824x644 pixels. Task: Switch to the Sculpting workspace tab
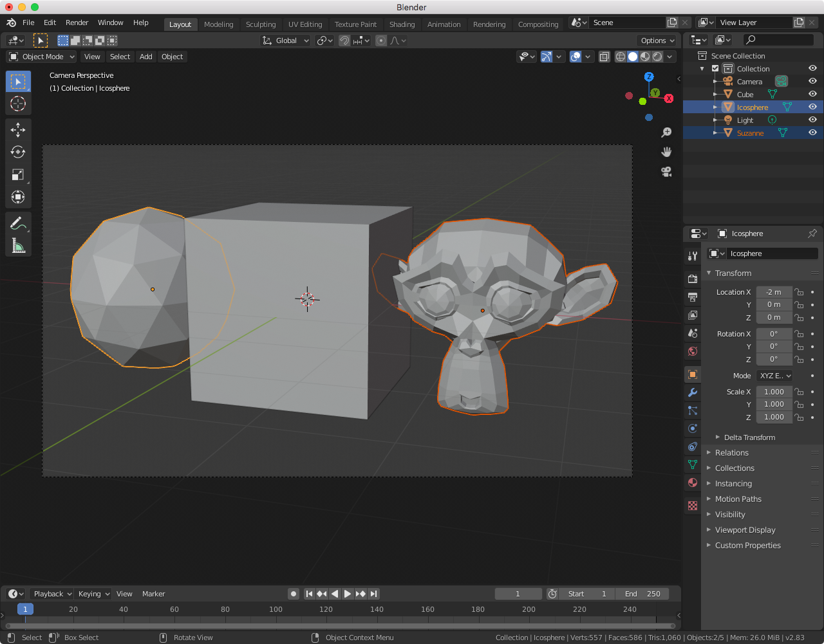click(261, 24)
